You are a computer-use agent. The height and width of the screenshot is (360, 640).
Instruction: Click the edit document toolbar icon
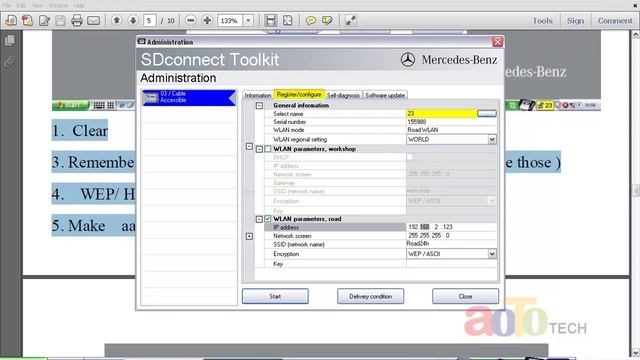click(44, 20)
